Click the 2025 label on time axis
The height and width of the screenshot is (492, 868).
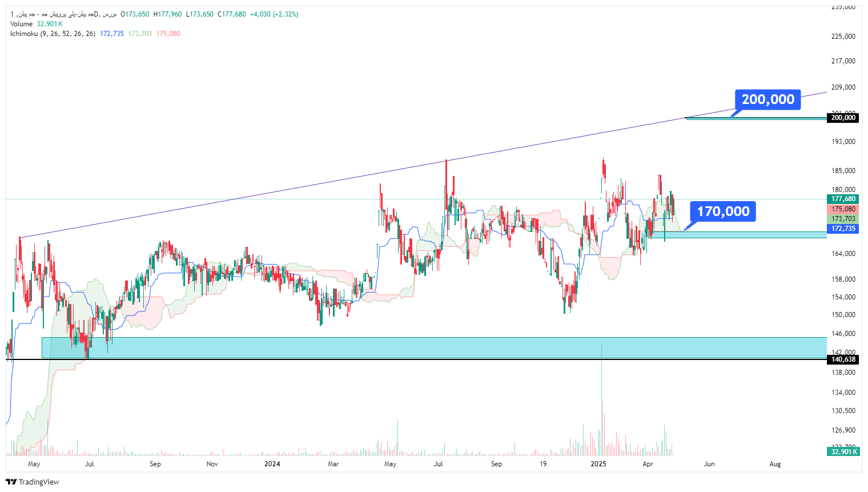(598, 464)
